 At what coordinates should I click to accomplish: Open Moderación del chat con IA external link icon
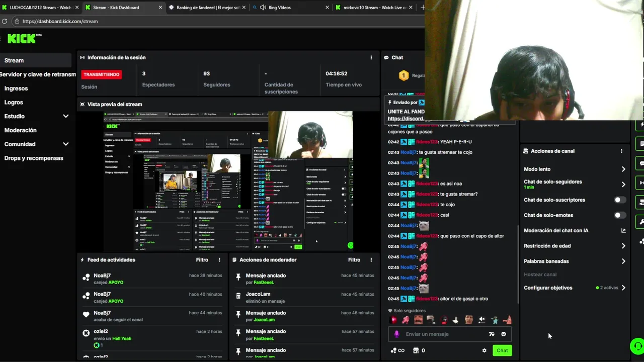[623, 230]
